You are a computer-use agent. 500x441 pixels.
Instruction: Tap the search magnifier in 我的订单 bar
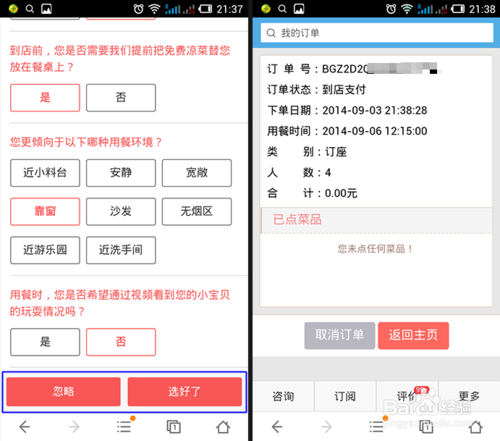tap(271, 33)
